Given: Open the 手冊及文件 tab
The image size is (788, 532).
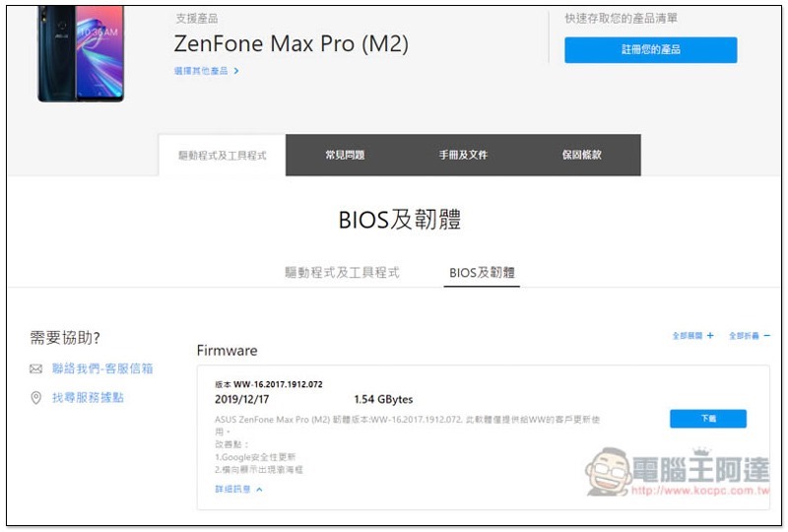Looking at the screenshot, I should click(x=463, y=156).
